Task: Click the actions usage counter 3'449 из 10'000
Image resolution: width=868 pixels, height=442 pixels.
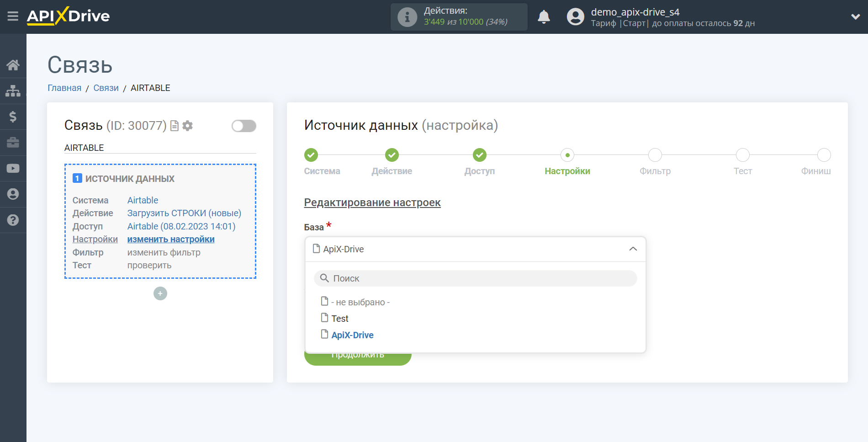Action: coord(466,22)
